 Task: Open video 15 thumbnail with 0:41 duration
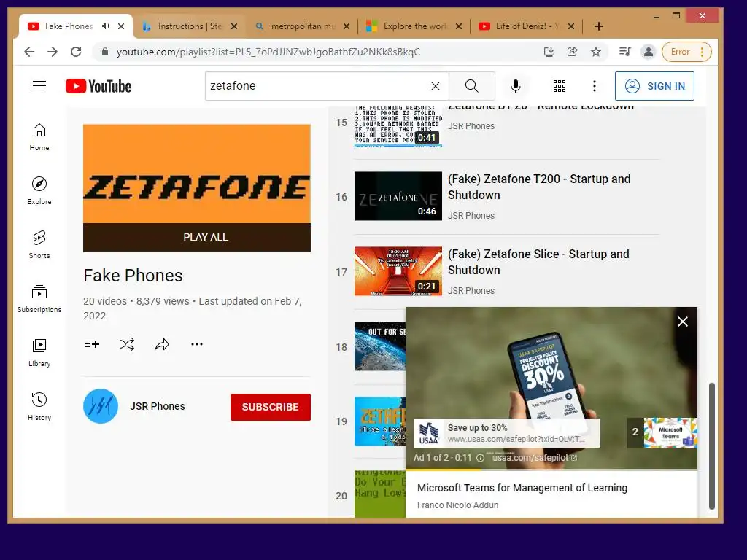click(x=398, y=125)
